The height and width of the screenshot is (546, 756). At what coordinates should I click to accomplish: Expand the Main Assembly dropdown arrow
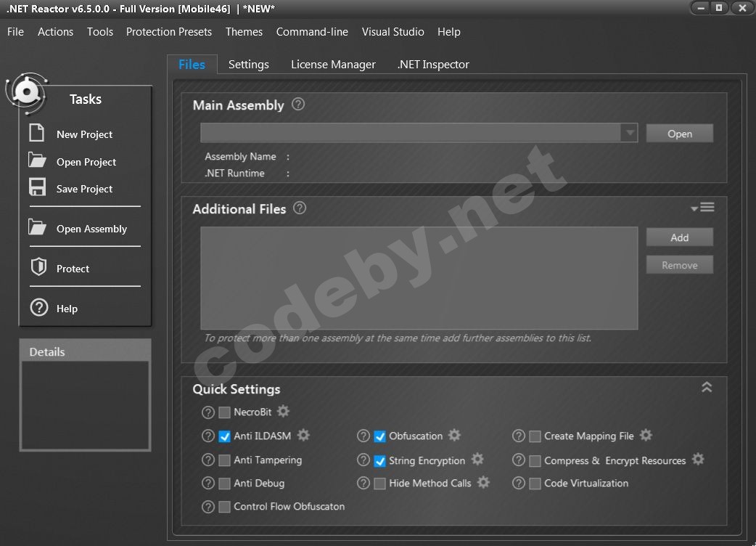[x=630, y=132]
